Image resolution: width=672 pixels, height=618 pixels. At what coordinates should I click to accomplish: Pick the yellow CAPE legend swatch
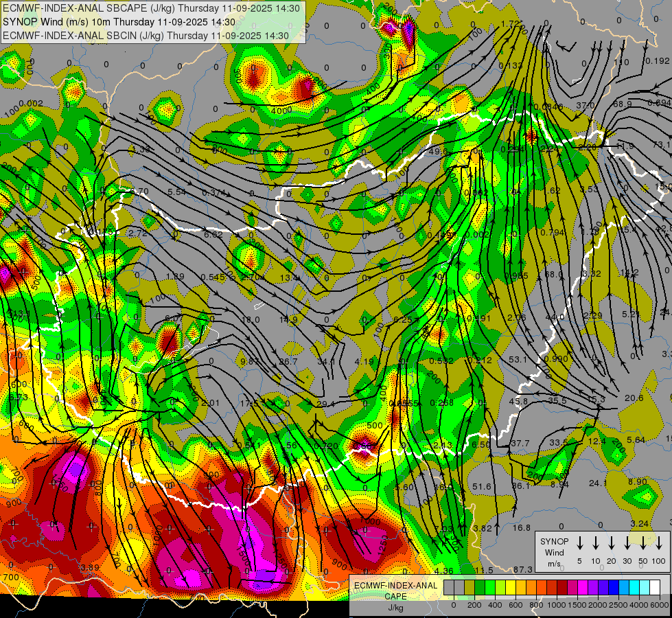(511, 587)
